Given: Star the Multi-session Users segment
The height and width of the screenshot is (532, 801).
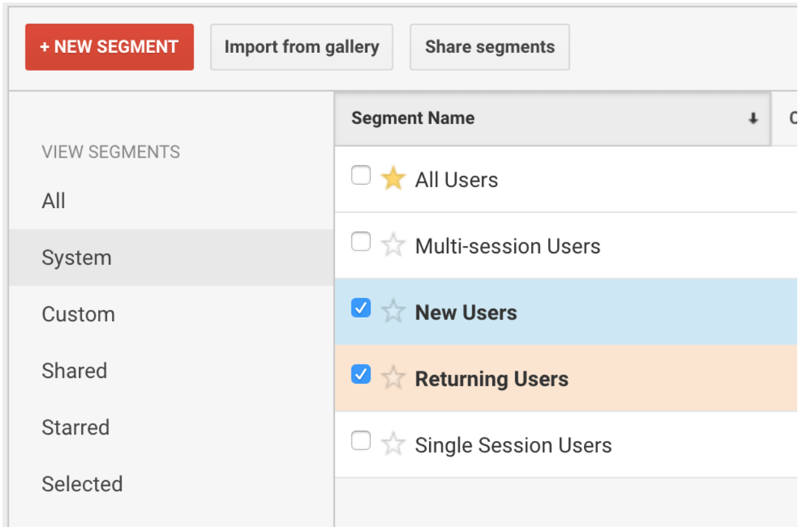Looking at the screenshot, I should click(x=393, y=246).
